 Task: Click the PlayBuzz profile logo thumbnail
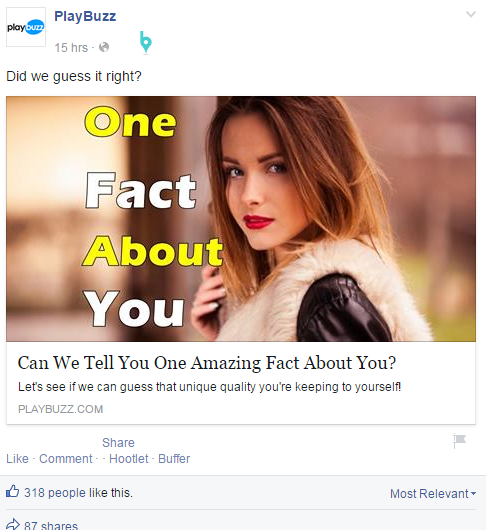pyautogui.click(x=26, y=27)
